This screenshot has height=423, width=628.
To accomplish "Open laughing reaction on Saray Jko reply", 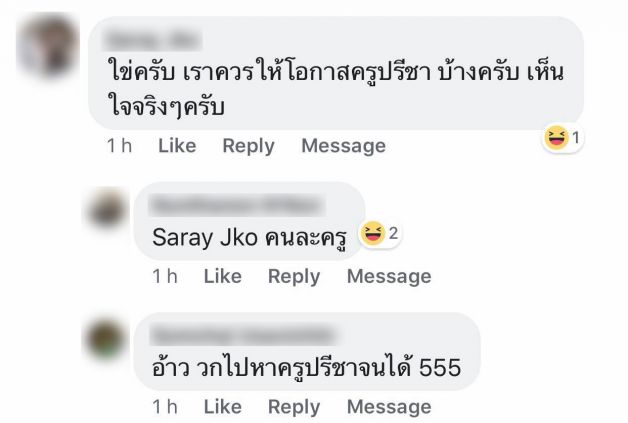I will tap(380, 233).
